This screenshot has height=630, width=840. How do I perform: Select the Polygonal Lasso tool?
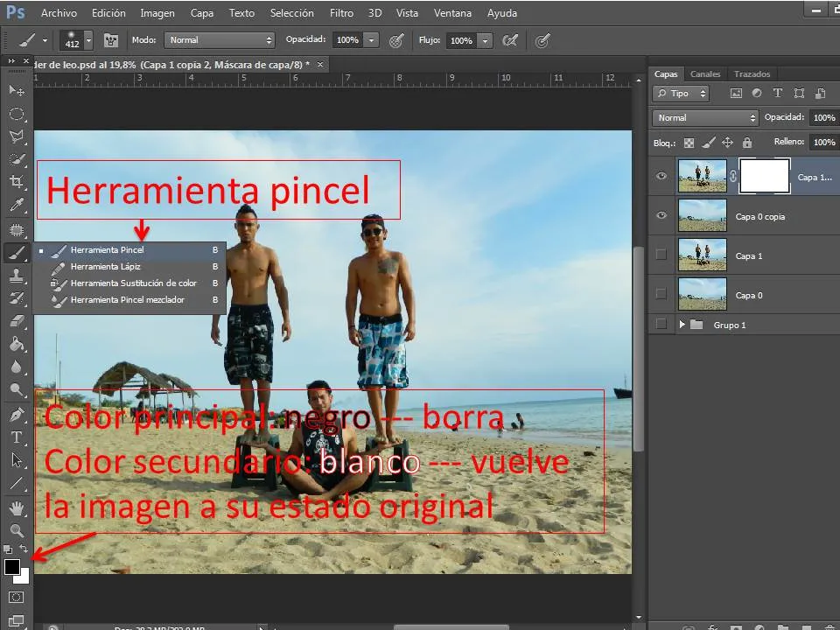17,136
